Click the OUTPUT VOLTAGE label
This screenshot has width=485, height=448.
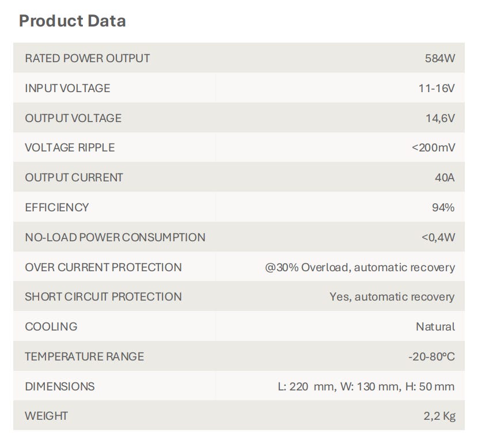(73, 118)
